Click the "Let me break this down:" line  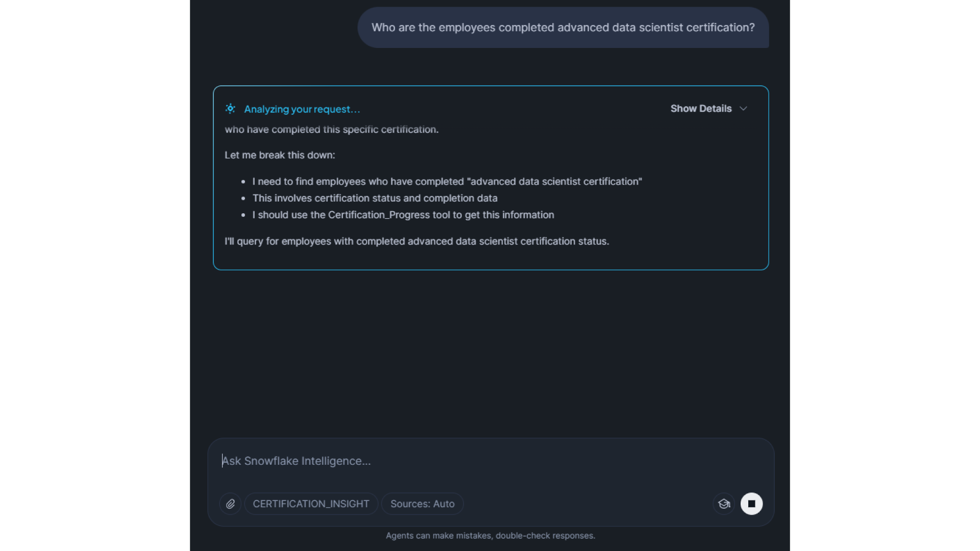(x=280, y=155)
